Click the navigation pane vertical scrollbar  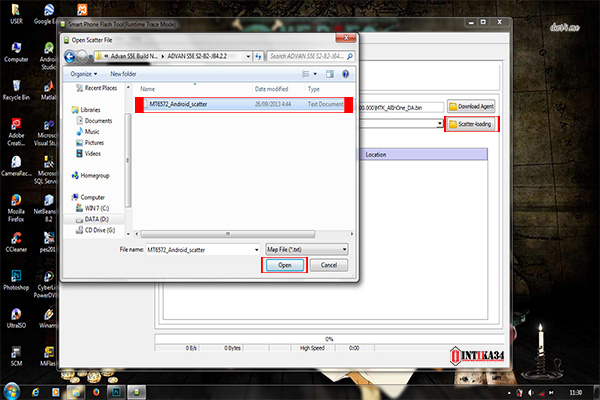pyautogui.click(x=128, y=160)
